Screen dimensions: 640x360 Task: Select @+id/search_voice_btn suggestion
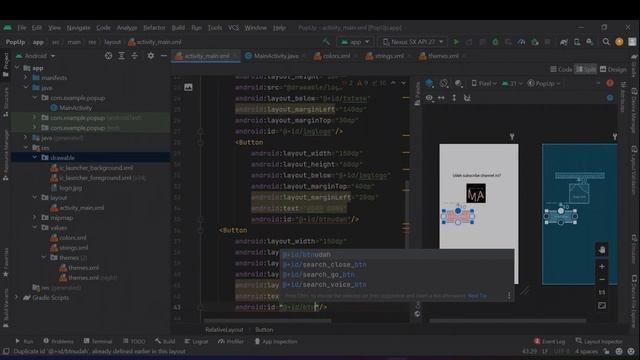point(397,284)
